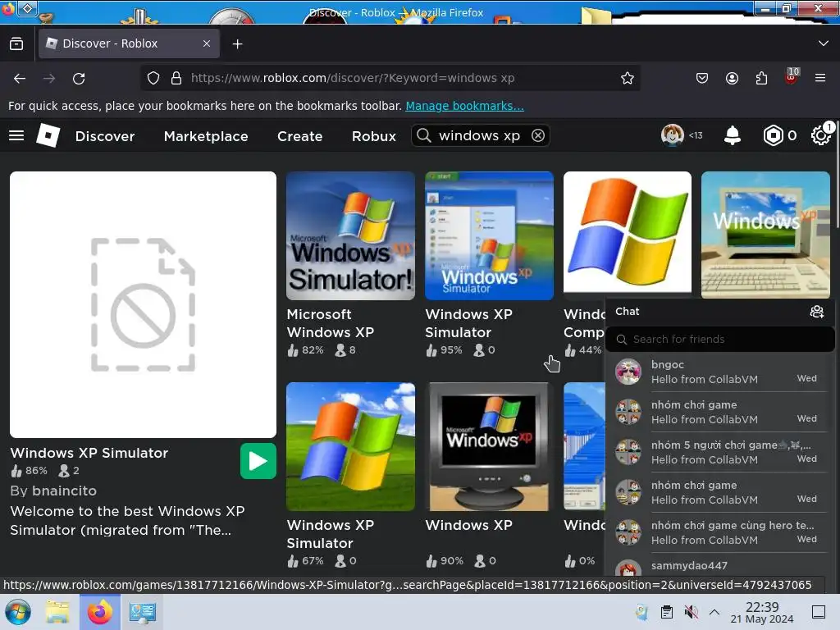Select the Discover - Roblox tab
Viewport: 840px width, 630px height.
click(x=129, y=43)
